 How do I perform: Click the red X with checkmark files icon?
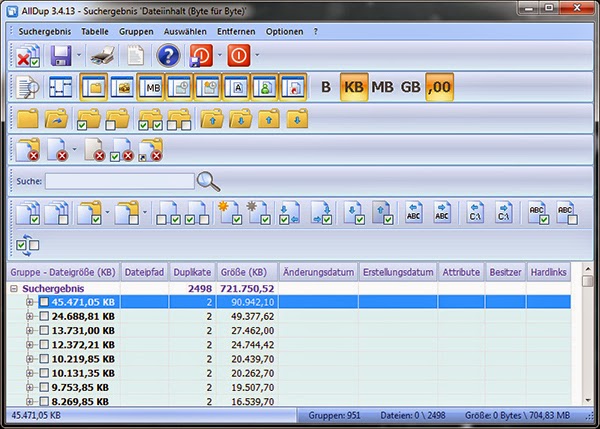pos(28,56)
